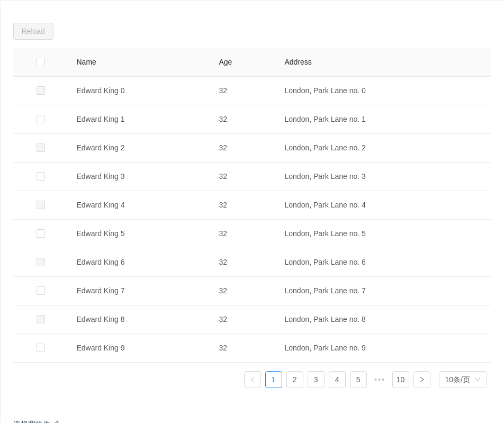
Task: Click the next page arrow icon
Action: (x=422, y=380)
